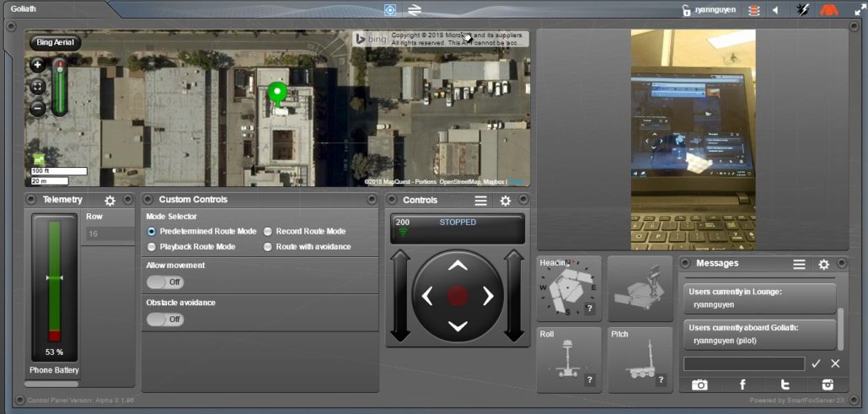Take a snapshot with the camera icon
Viewport: 868px width, 414px height.
(x=699, y=384)
